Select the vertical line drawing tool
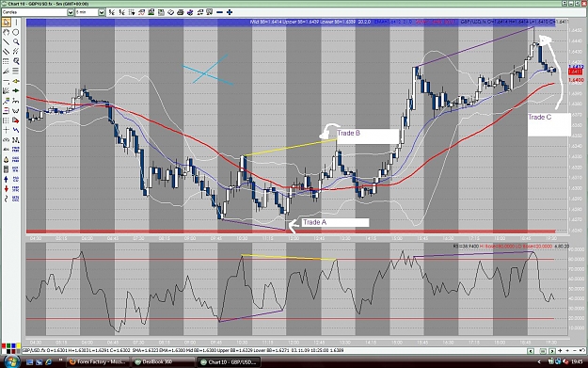588x368 pixels. [16, 23]
